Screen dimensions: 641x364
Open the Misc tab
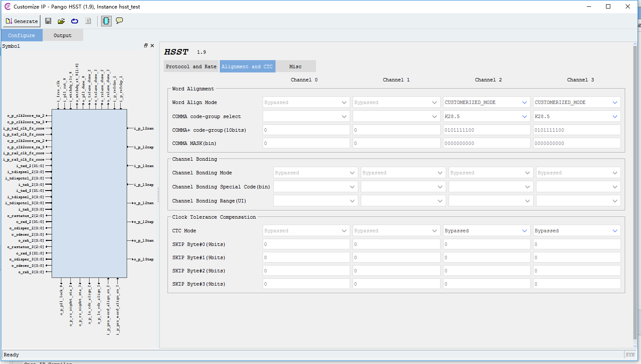pyautogui.click(x=296, y=66)
